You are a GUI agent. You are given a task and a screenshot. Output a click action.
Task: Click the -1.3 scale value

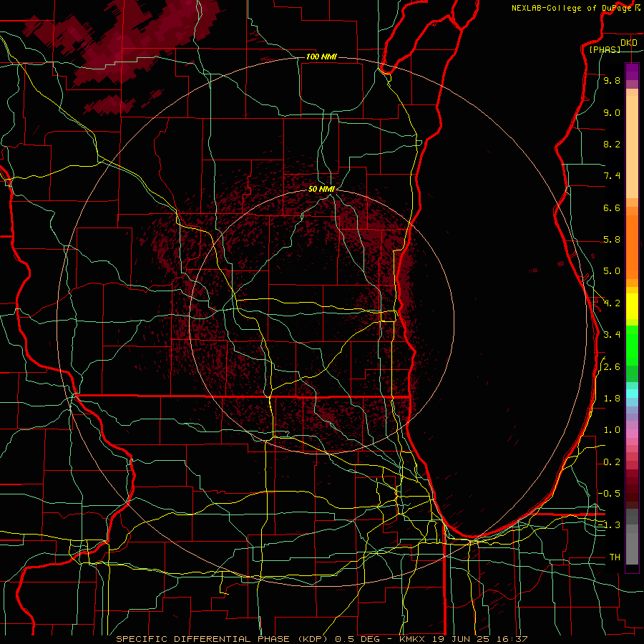[610, 525]
